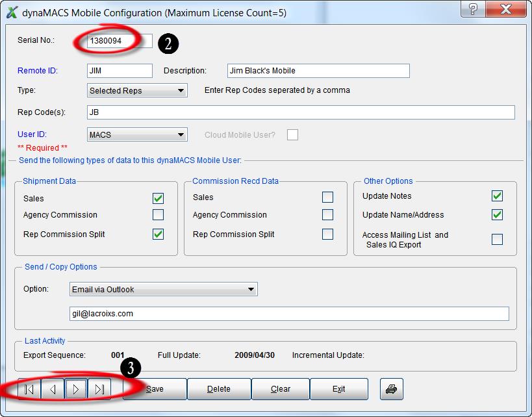Screen dimensions: 532x417
Task: Enable Access Mailing List and Sales IQ Export
Action: point(497,240)
